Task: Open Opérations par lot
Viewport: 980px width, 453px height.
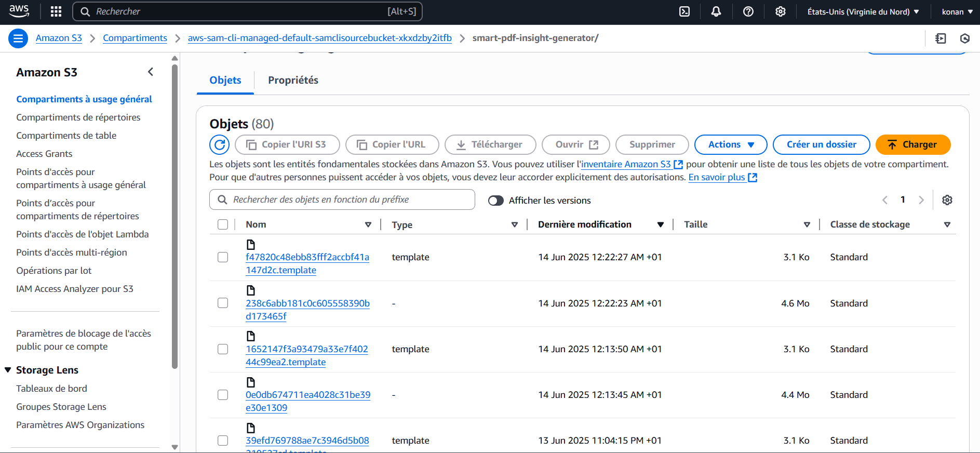Action: point(54,271)
